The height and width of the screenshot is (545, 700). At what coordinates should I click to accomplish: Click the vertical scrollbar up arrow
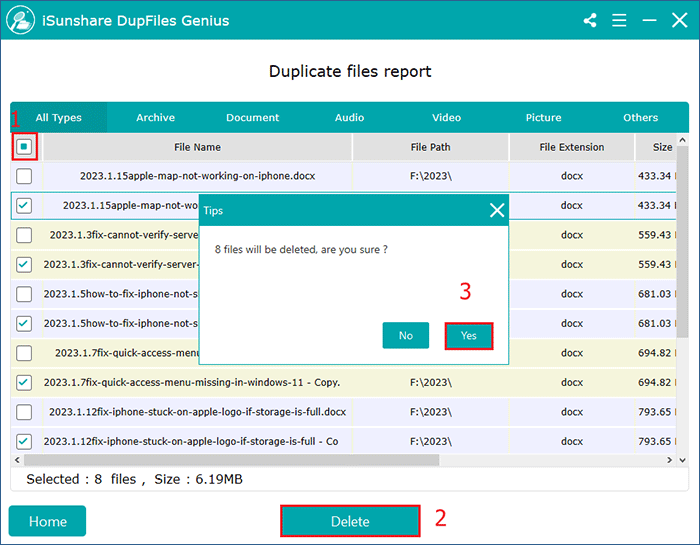coord(682,140)
